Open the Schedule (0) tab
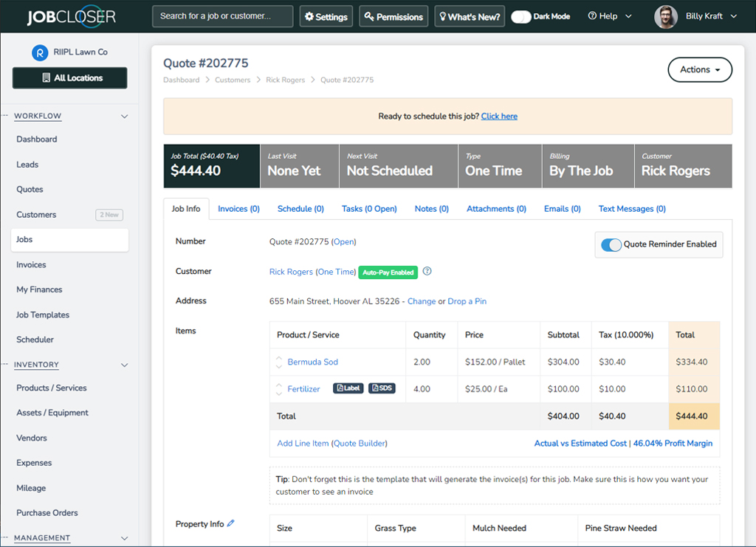 click(x=300, y=209)
